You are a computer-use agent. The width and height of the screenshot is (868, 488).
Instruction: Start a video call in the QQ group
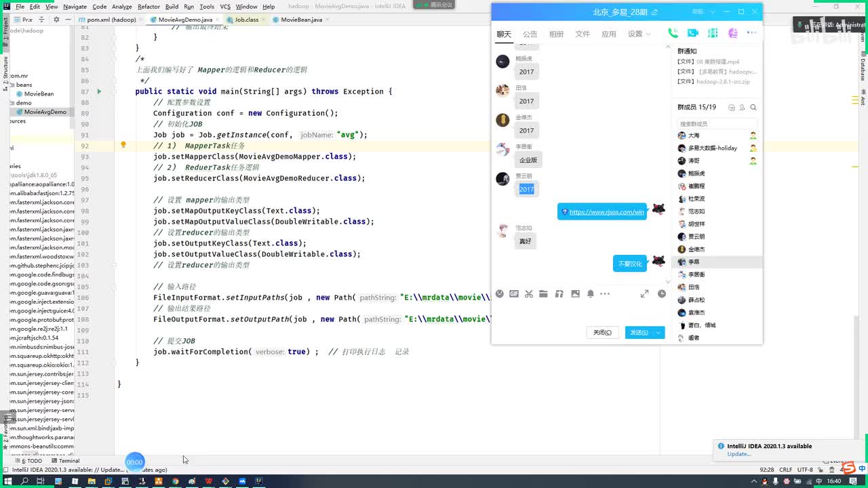point(692,33)
